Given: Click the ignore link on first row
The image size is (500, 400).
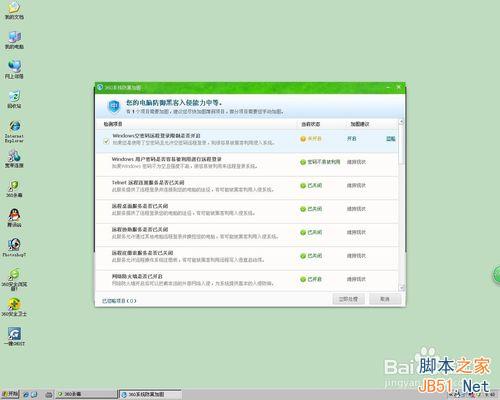Looking at the screenshot, I should tap(391, 139).
